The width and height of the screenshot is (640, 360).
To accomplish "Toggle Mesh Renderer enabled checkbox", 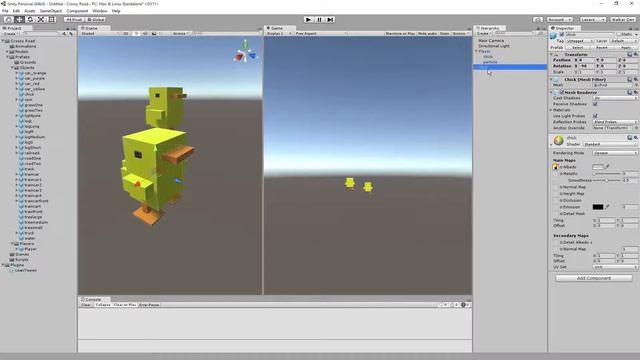I will click(x=562, y=93).
